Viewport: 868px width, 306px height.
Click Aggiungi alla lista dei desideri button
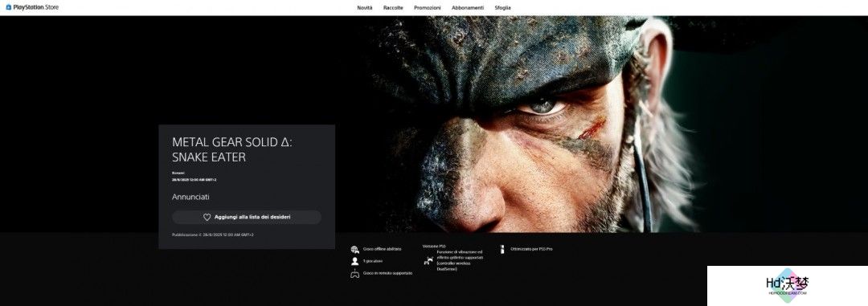tap(247, 218)
